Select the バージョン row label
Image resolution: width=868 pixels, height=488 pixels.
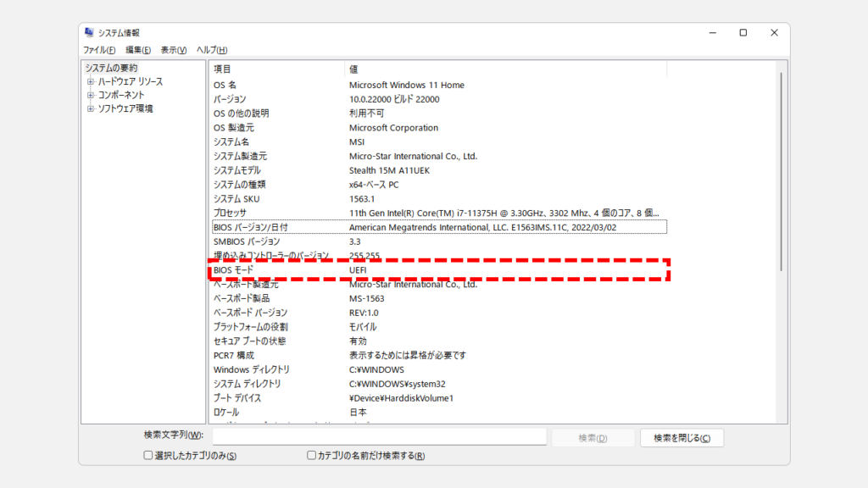tap(230, 99)
